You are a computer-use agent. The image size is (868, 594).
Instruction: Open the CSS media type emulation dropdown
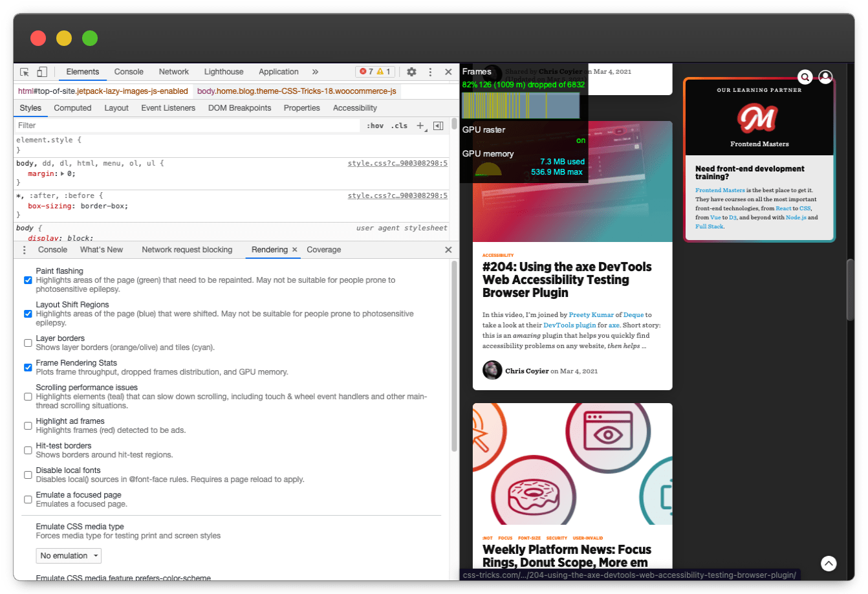coord(69,556)
